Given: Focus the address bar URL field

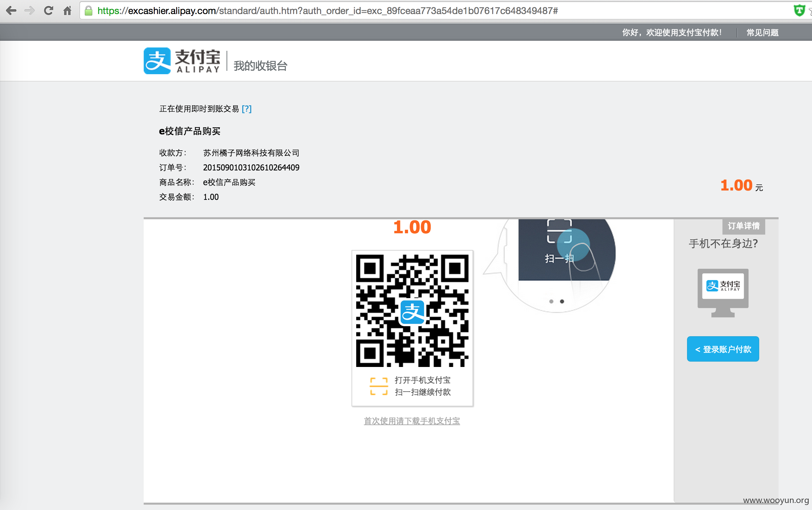Looking at the screenshot, I should [435, 11].
